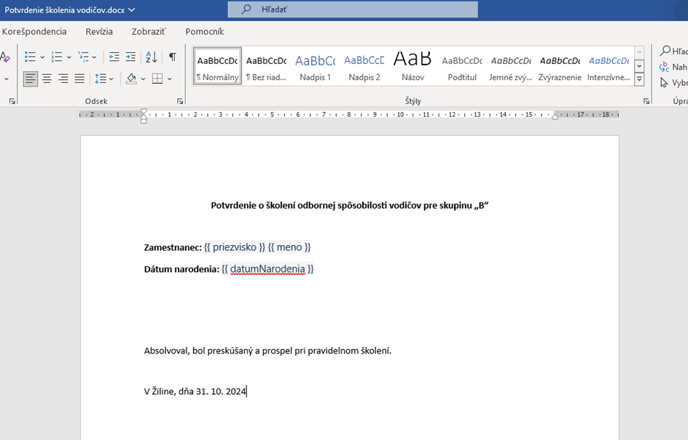Click the {{ datumNarodenia }} placeholder
The height and width of the screenshot is (440, 688).
[268, 268]
